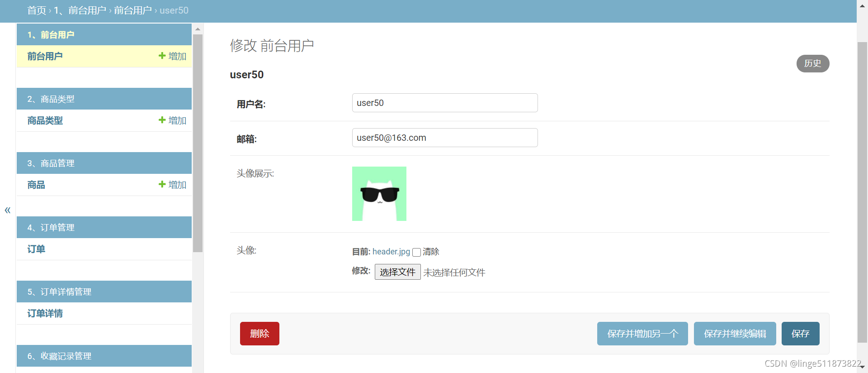The height and width of the screenshot is (373, 868).
Task: View the 历史 history page
Action: [813, 63]
